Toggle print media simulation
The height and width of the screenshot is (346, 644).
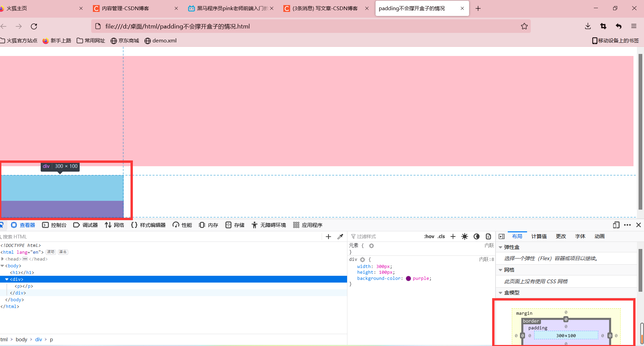coord(488,236)
